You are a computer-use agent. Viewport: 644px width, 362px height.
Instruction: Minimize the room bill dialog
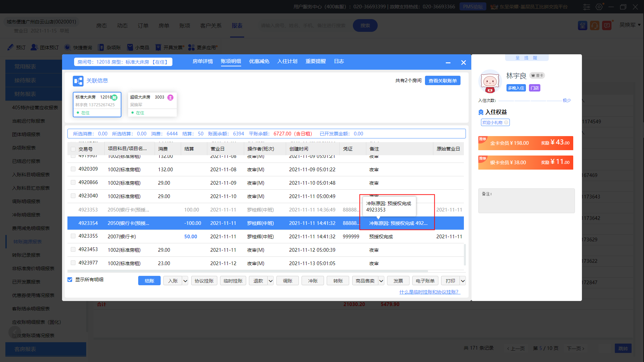[x=448, y=63]
